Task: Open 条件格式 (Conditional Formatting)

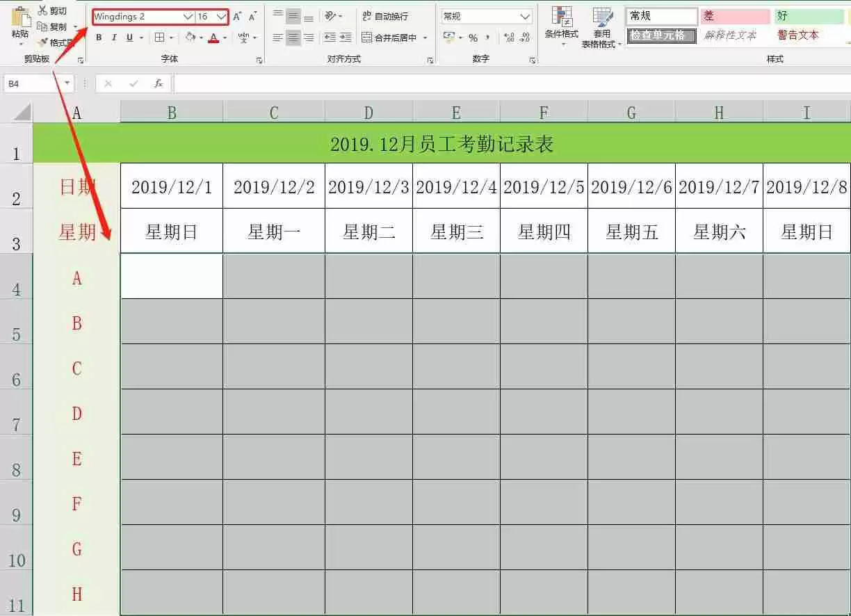Action: (561, 24)
